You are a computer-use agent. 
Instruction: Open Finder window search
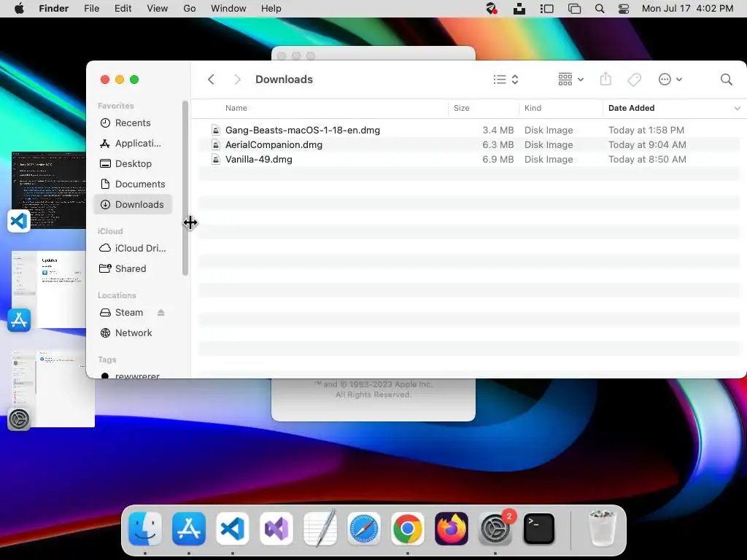tap(726, 79)
